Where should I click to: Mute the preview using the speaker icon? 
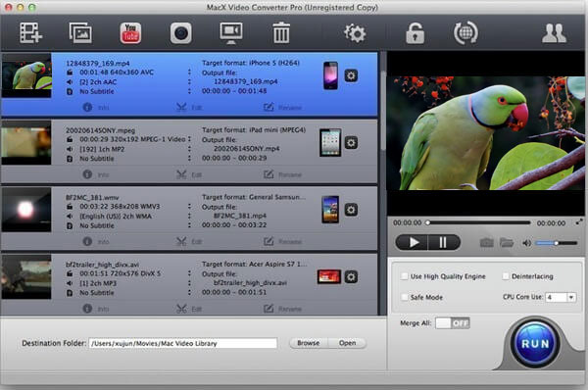coord(526,243)
